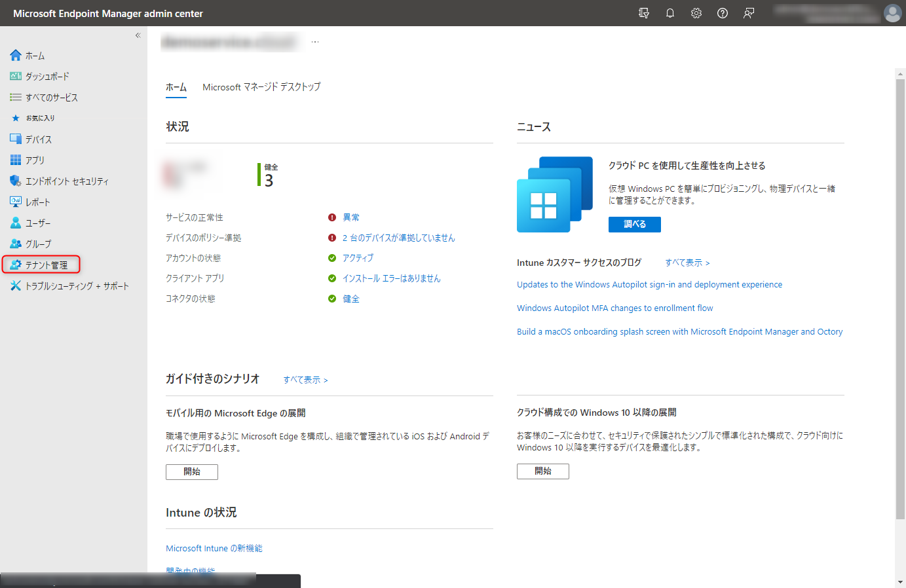The image size is (906, 588).
Task: Click the 調べる button in the news card
Action: (x=634, y=224)
